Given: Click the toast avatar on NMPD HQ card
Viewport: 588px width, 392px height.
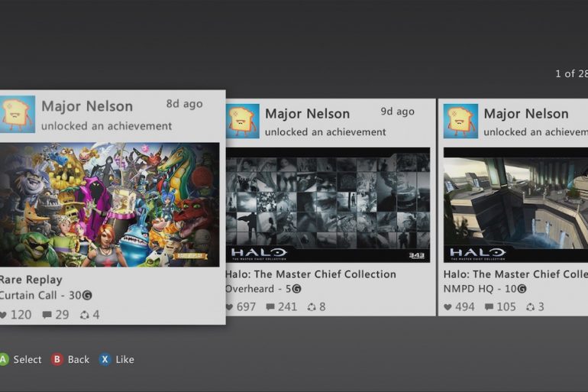Looking at the screenshot, I should (460, 121).
